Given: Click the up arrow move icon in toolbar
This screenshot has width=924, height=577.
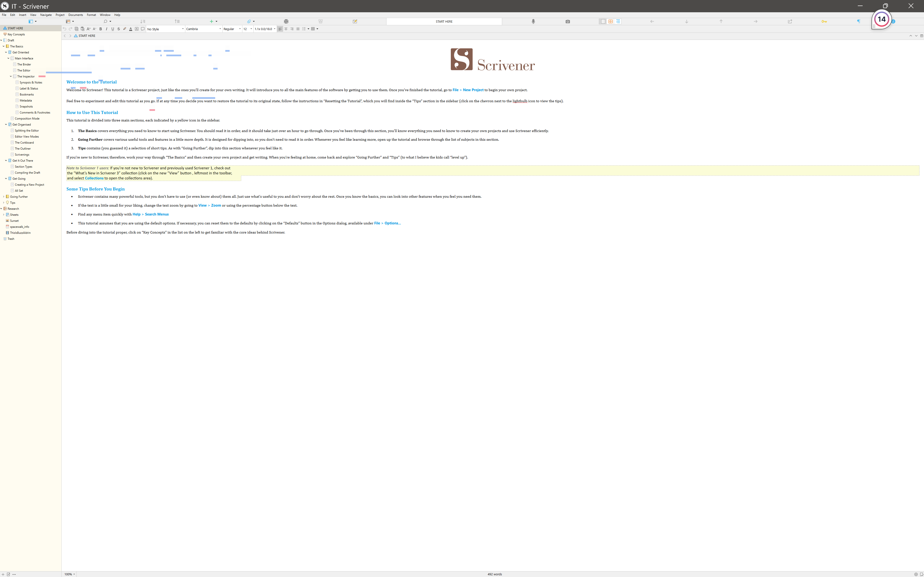Looking at the screenshot, I should pyautogui.click(x=721, y=21).
